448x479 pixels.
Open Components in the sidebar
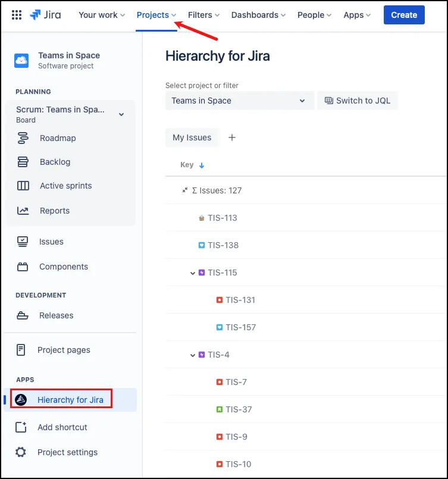64,267
